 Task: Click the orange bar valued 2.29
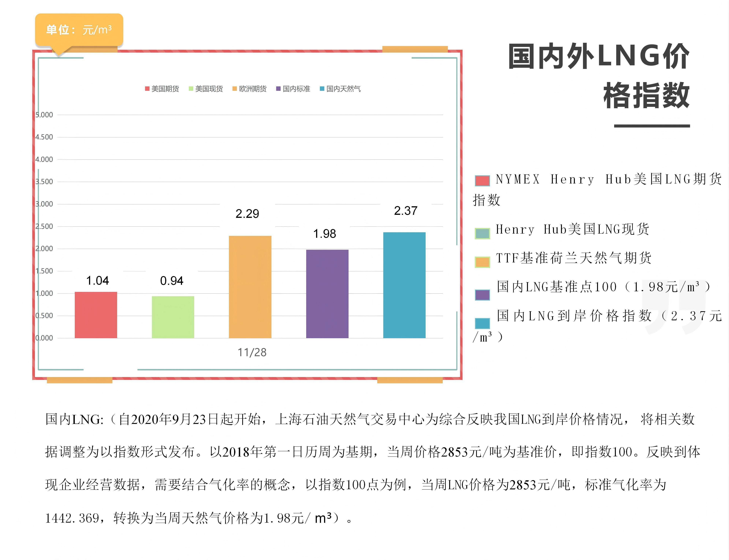pos(250,287)
